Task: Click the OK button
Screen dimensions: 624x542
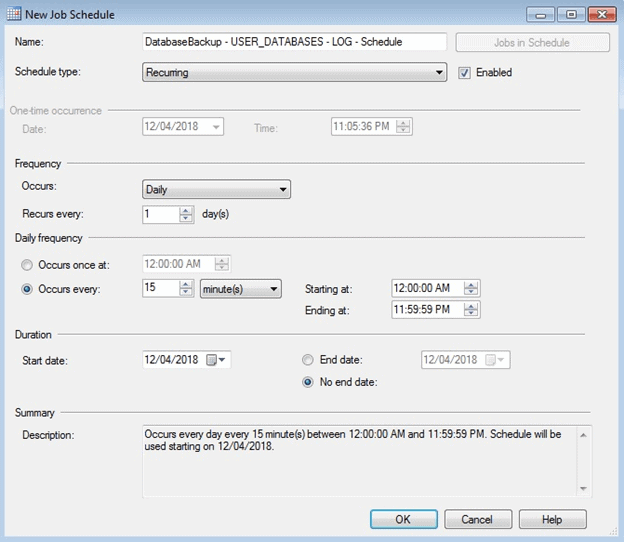Action: 404,519
